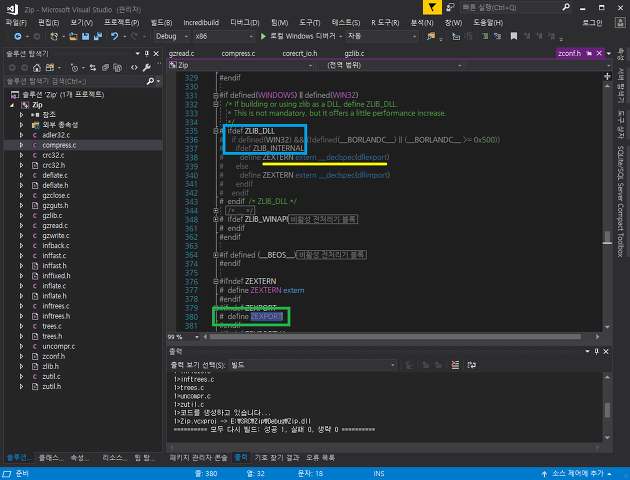This screenshot has width=630, height=480.
Task: Click the Navigate Backward arrow in main toolbar
Action: tap(18, 37)
